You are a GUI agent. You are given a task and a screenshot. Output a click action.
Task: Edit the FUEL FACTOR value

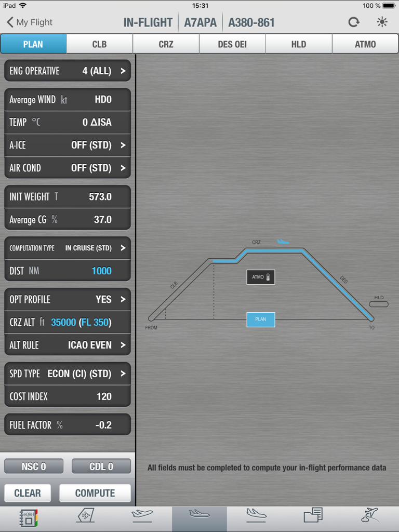click(68, 425)
